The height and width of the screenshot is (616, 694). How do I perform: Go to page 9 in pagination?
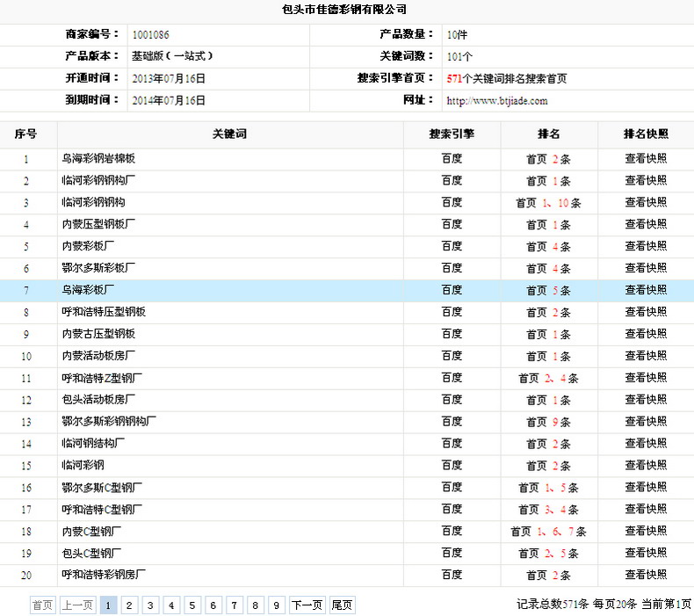pyautogui.click(x=277, y=605)
